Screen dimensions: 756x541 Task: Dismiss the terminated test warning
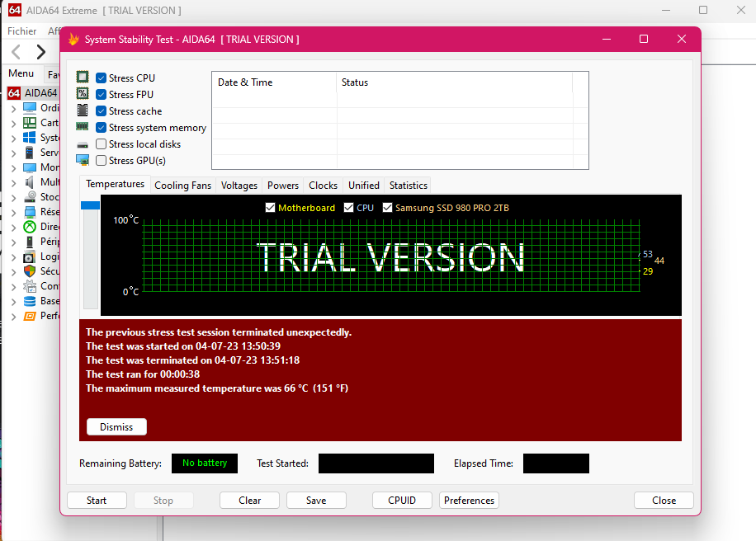[x=116, y=427]
